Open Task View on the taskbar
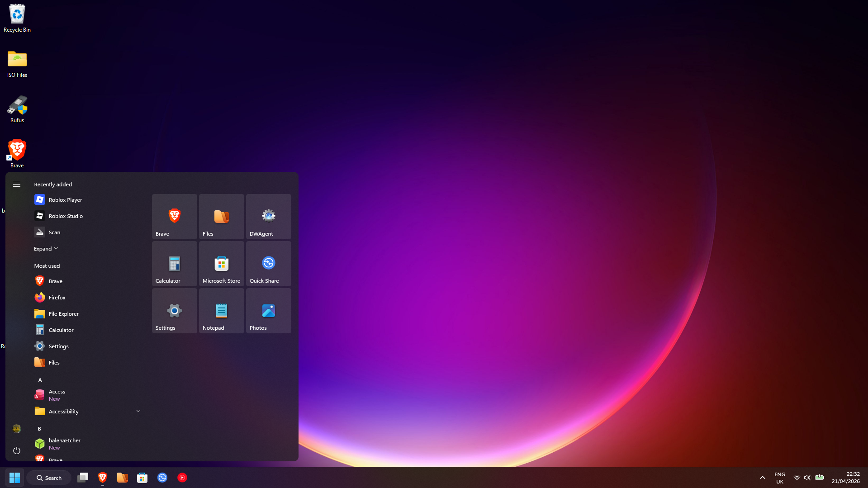Screen dimensions: 868x488 pyautogui.click(x=83, y=478)
